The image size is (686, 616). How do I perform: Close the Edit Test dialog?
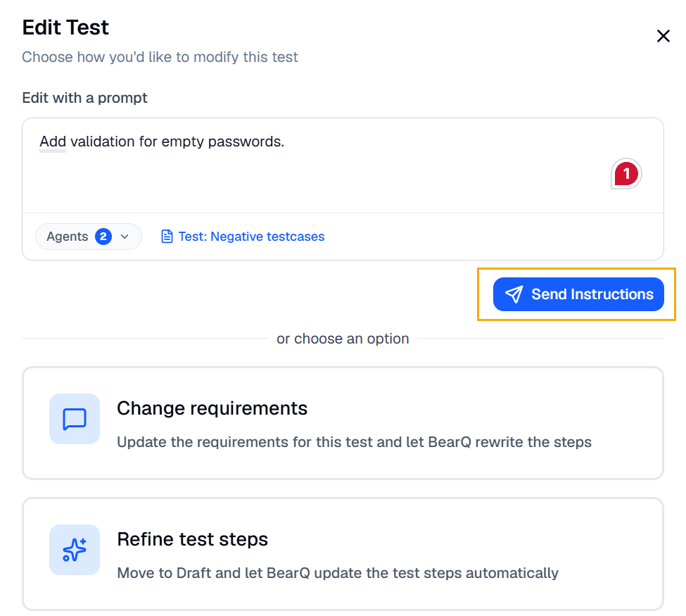663,36
